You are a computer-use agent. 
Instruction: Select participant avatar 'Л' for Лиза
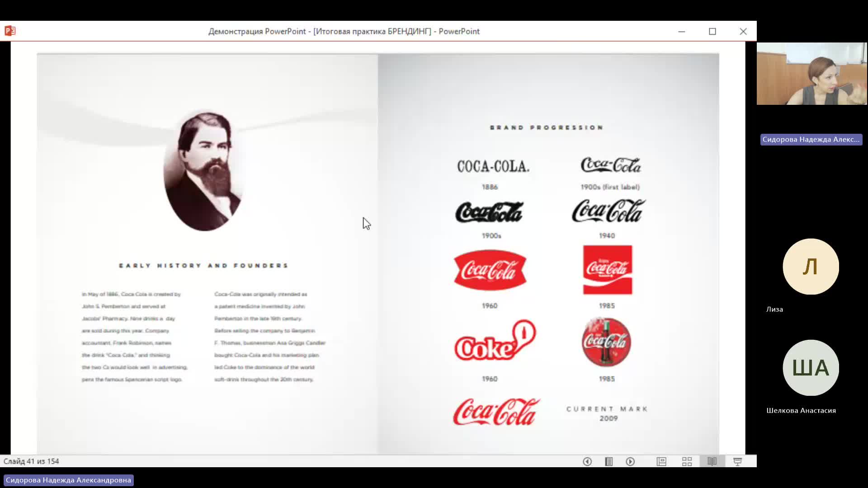pyautogui.click(x=811, y=267)
